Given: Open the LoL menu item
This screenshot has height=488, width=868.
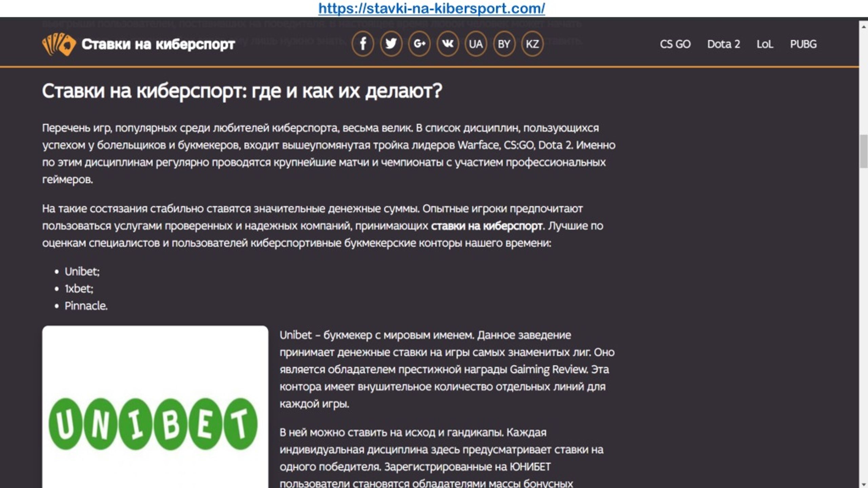Looking at the screenshot, I should click(765, 44).
